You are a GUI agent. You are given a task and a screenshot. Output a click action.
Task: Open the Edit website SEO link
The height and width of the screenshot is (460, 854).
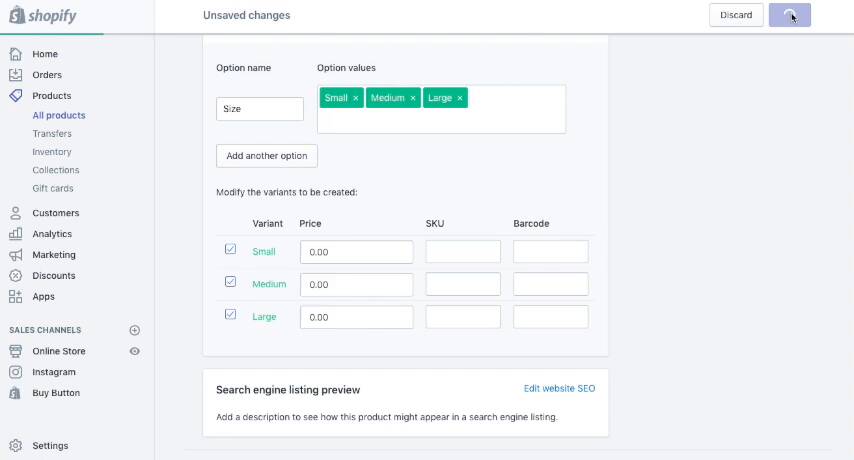pyautogui.click(x=559, y=388)
